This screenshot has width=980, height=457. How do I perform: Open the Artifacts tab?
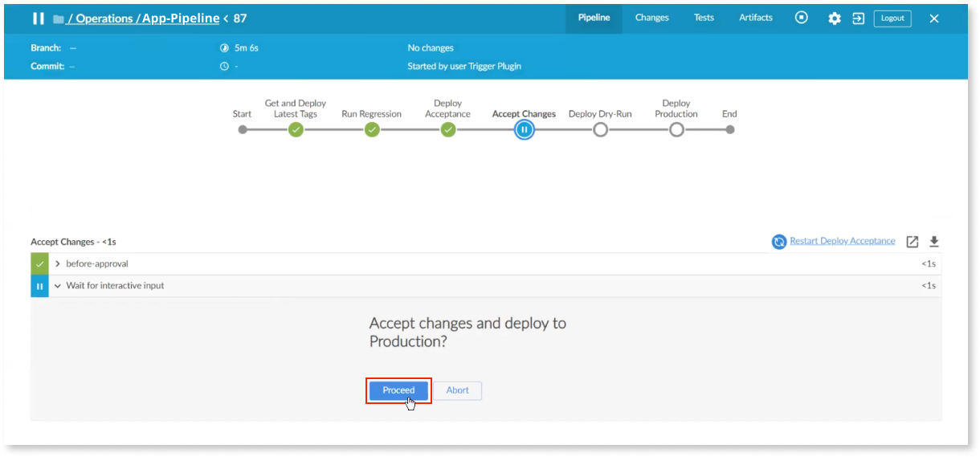[x=756, y=18]
